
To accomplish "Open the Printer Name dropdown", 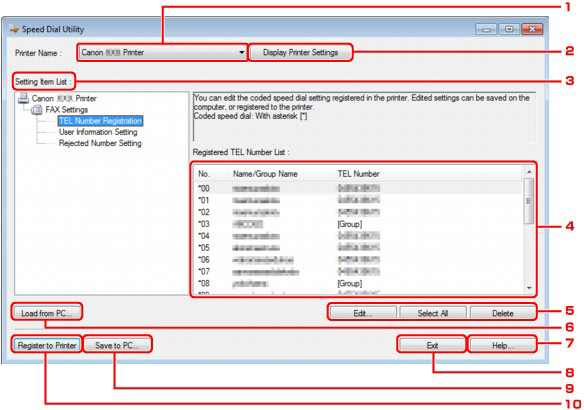I will (x=162, y=53).
